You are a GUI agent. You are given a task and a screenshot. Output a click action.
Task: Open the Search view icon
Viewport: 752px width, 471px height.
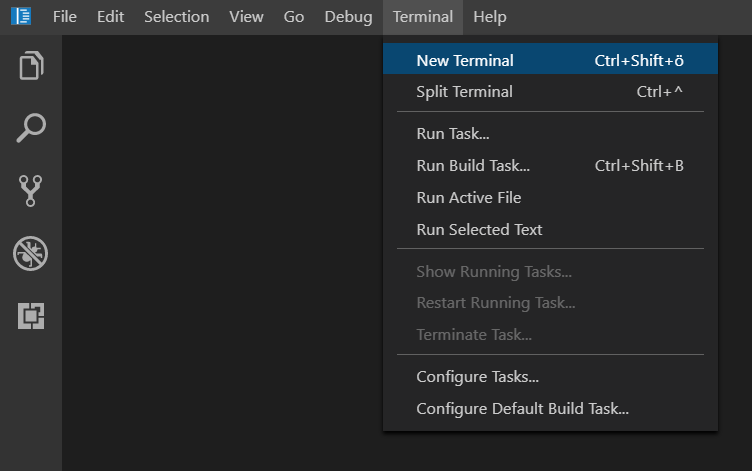tap(31, 128)
